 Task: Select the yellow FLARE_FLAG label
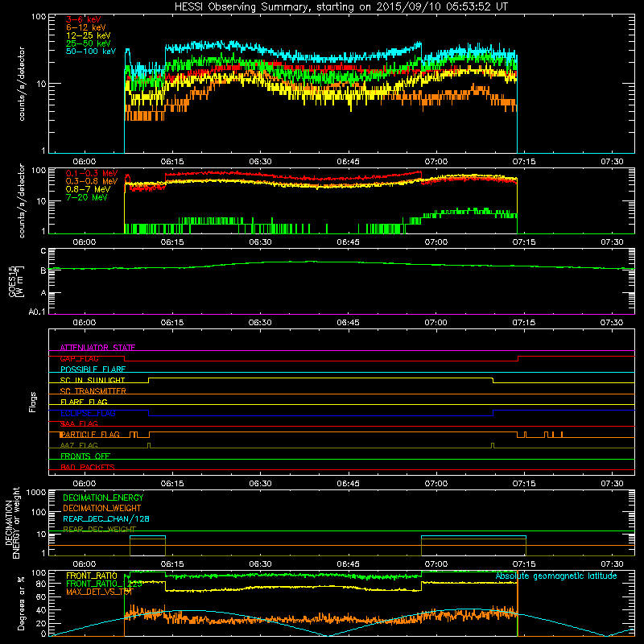click(84, 402)
